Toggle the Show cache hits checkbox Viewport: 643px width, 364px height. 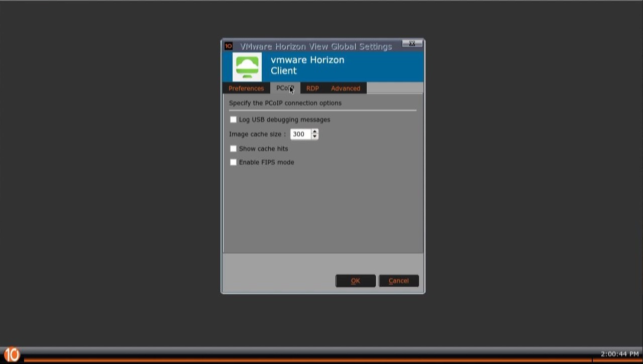tap(233, 149)
